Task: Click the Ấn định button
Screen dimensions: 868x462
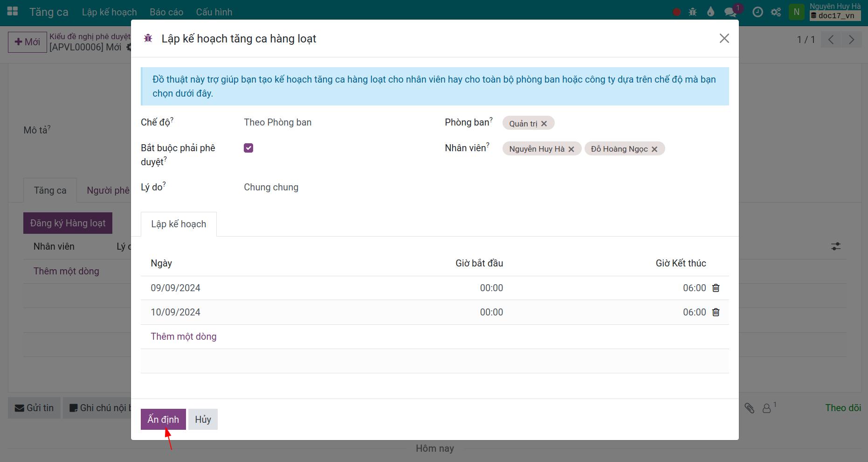Action: pos(163,419)
